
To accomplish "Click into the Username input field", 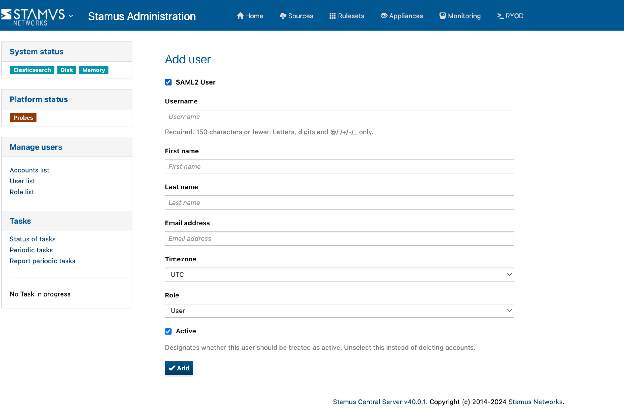I will (x=339, y=117).
